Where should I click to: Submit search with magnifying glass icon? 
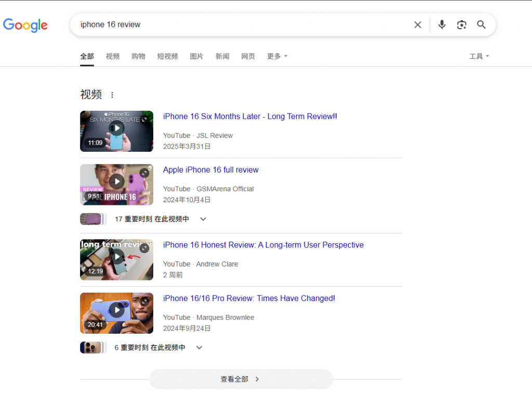tap(481, 25)
